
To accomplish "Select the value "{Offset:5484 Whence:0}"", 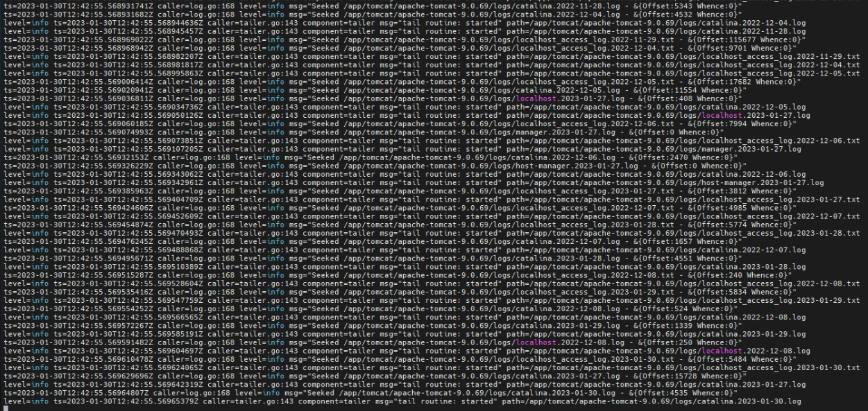I will pos(742,360).
